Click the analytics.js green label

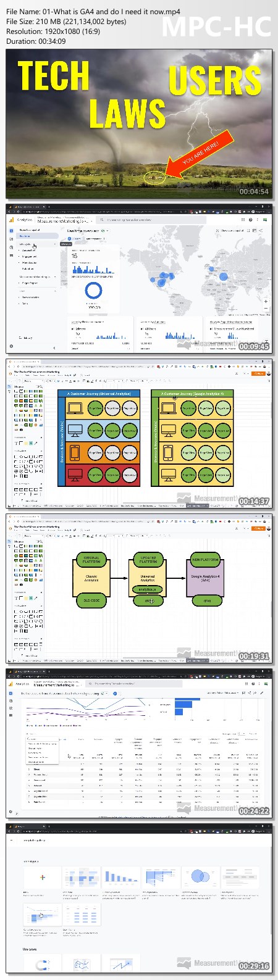click(148, 590)
